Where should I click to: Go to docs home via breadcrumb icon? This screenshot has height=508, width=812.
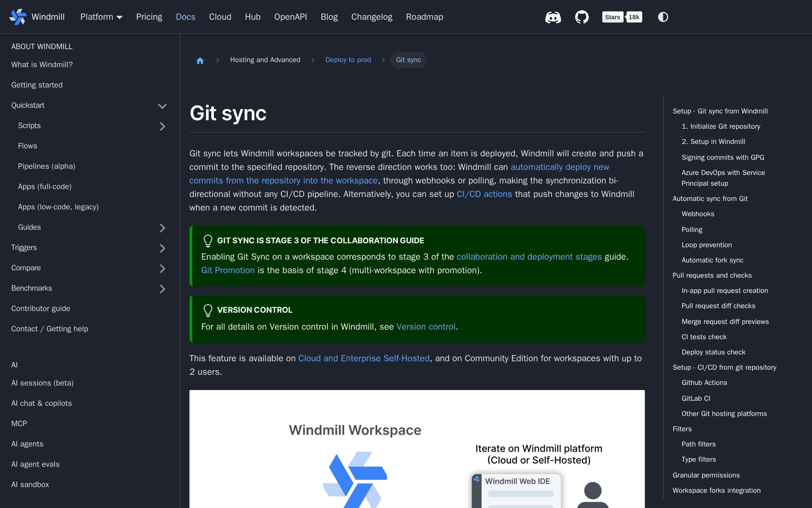200,60
